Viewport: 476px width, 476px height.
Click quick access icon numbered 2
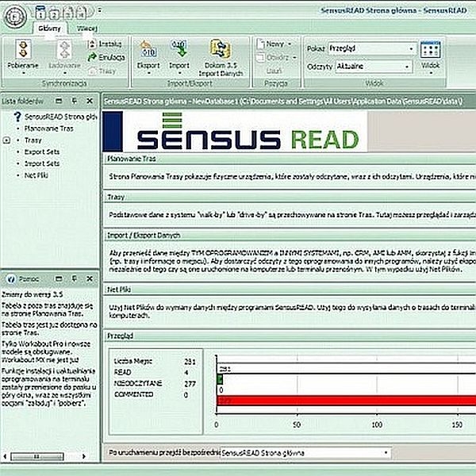tap(54, 13)
